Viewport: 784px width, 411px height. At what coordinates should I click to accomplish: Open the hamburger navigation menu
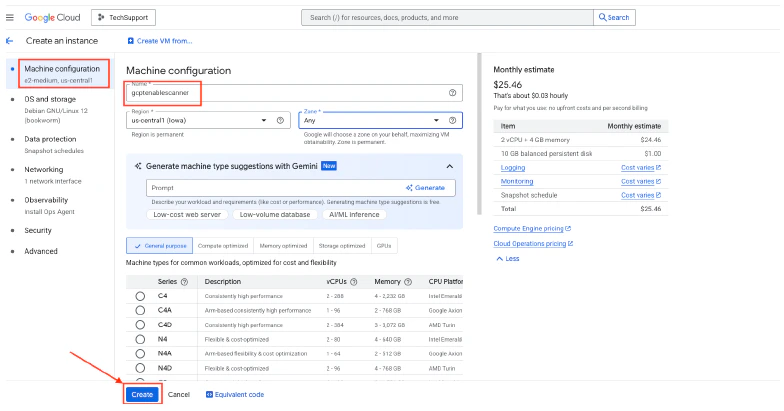10,18
